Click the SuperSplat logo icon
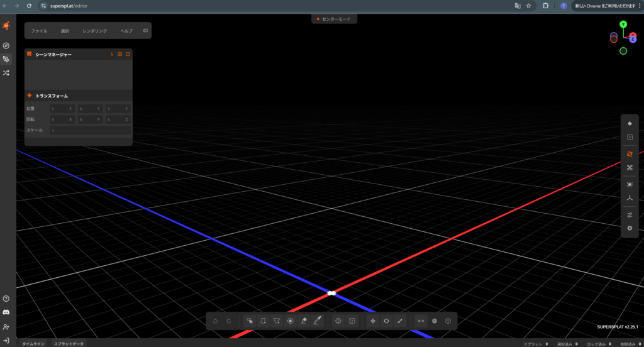 [x=6, y=26]
